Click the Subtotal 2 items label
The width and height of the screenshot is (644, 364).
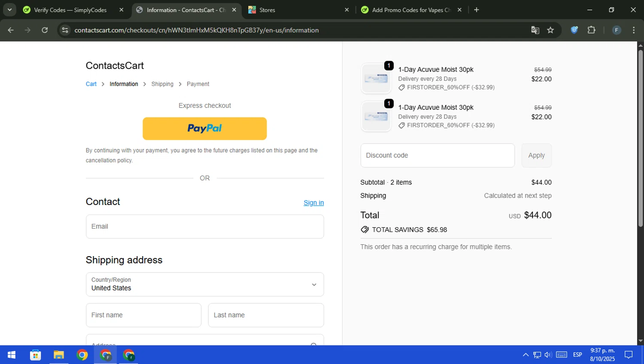[x=386, y=182]
